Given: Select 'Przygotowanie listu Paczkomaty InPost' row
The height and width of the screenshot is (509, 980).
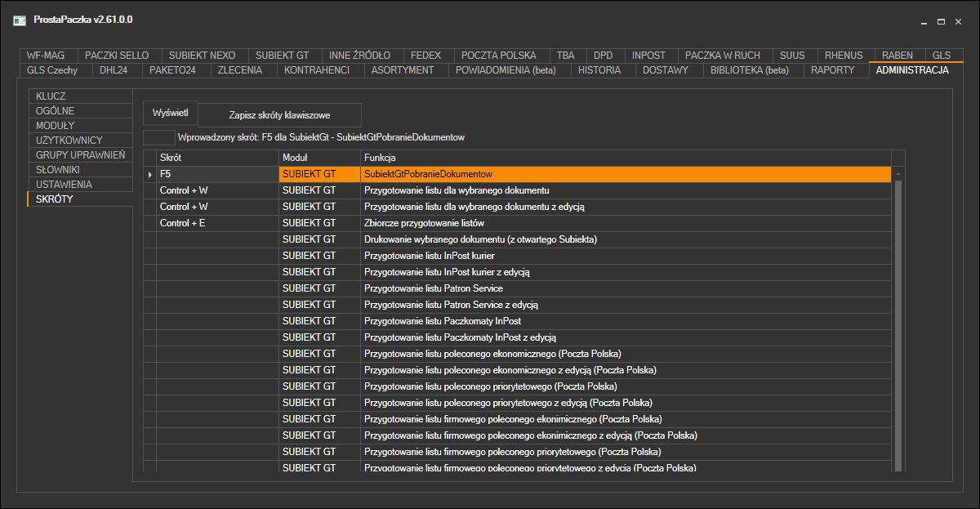Looking at the screenshot, I should [x=626, y=321].
